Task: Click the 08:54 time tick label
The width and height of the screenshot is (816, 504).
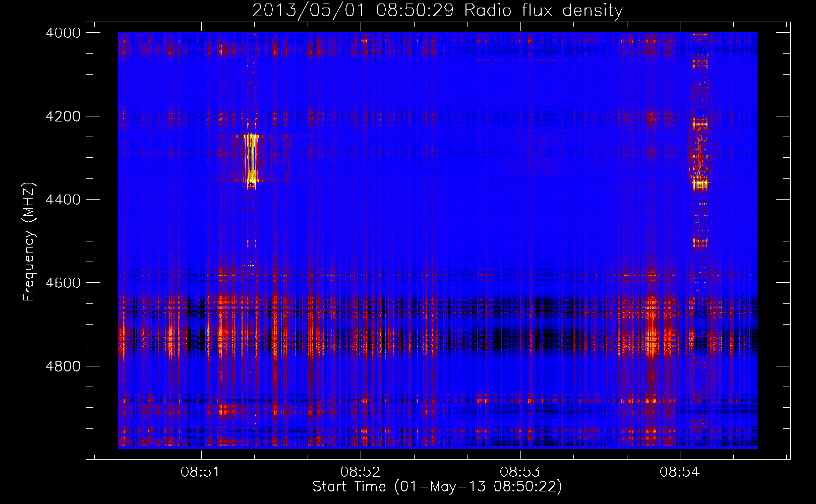Action: point(680,472)
